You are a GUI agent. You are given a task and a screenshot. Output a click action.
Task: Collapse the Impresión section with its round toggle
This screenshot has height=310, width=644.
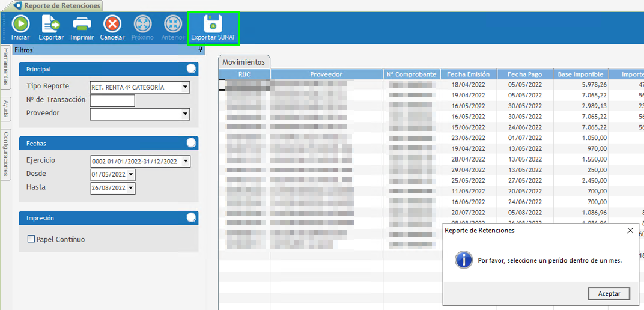coord(191,217)
